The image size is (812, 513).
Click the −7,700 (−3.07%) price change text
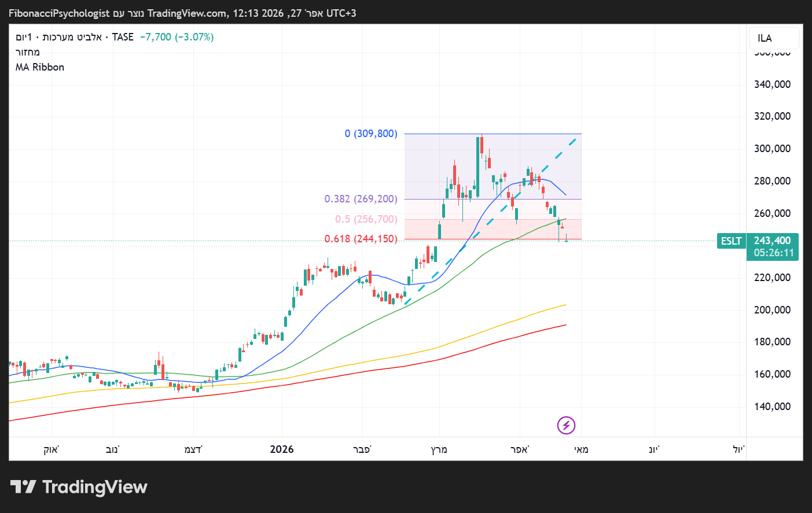177,37
